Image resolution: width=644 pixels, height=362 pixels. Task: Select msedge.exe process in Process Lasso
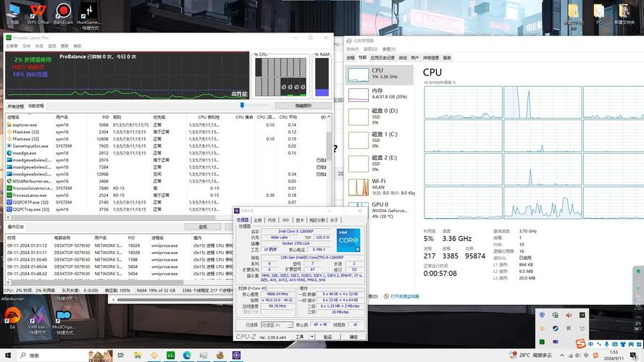point(25,153)
